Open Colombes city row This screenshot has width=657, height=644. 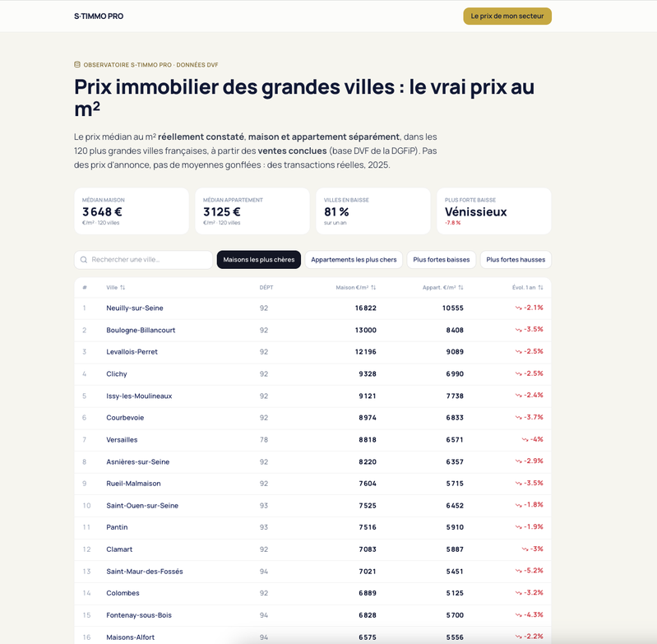(x=312, y=593)
